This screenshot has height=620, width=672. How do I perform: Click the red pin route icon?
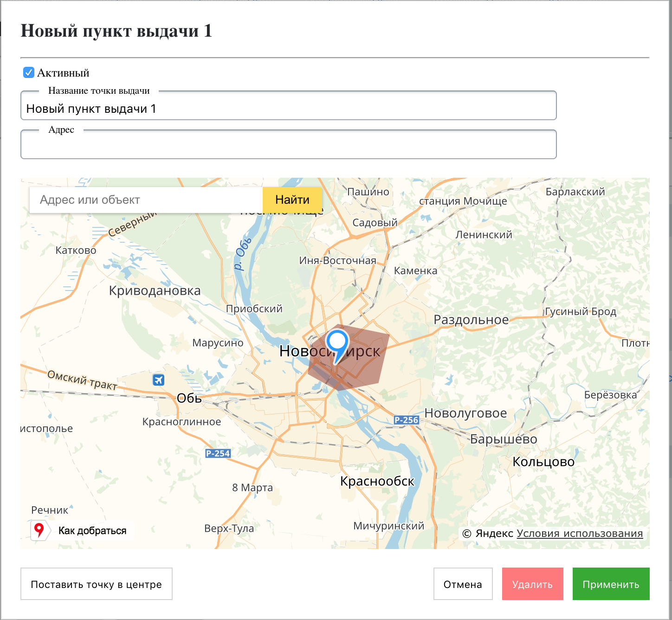point(39,530)
